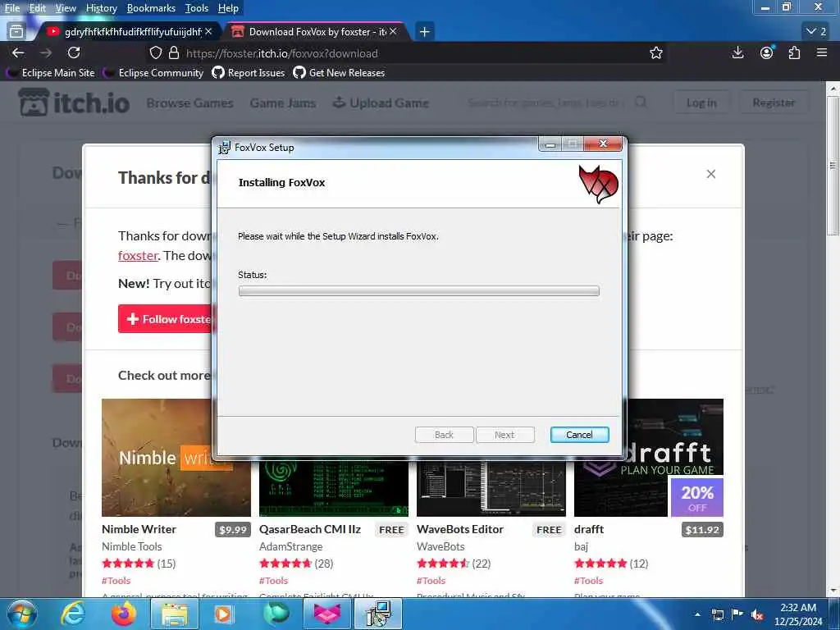
Task: Open the History menu
Action: 101,8
